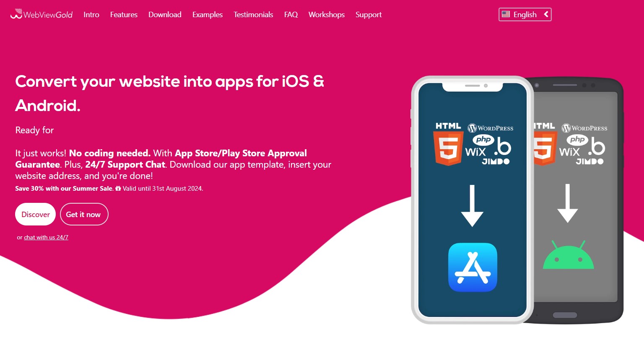Follow the chat with us 24/7 link
The width and height of the screenshot is (644, 360).
tap(46, 237)
